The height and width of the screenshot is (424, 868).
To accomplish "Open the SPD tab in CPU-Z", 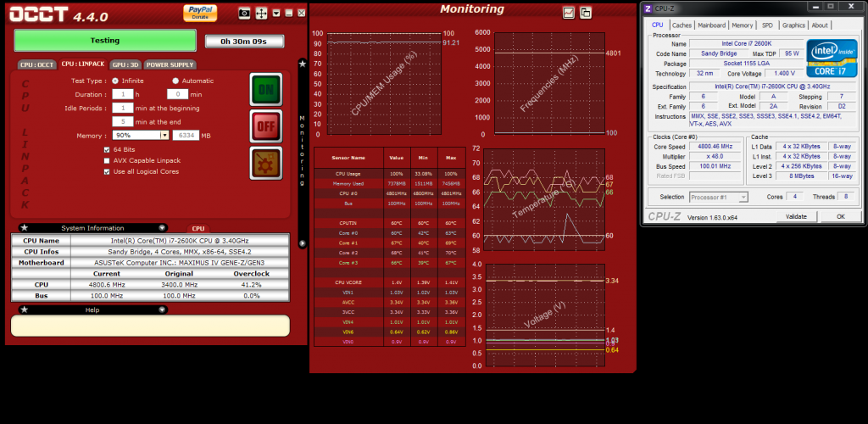I will [x=767, y=25].
